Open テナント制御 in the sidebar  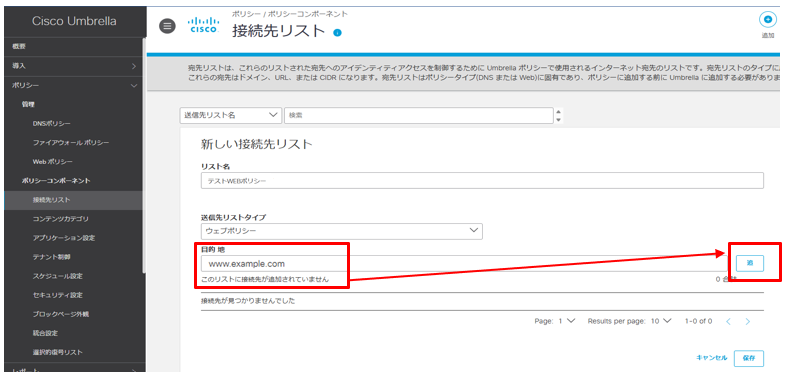51,257
